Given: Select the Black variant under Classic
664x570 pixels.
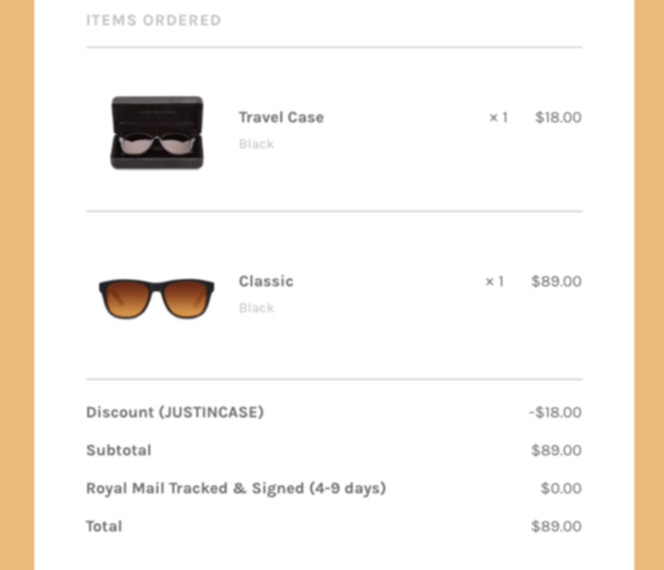Looking at the screenshot, I should click(x=256, y=308).
